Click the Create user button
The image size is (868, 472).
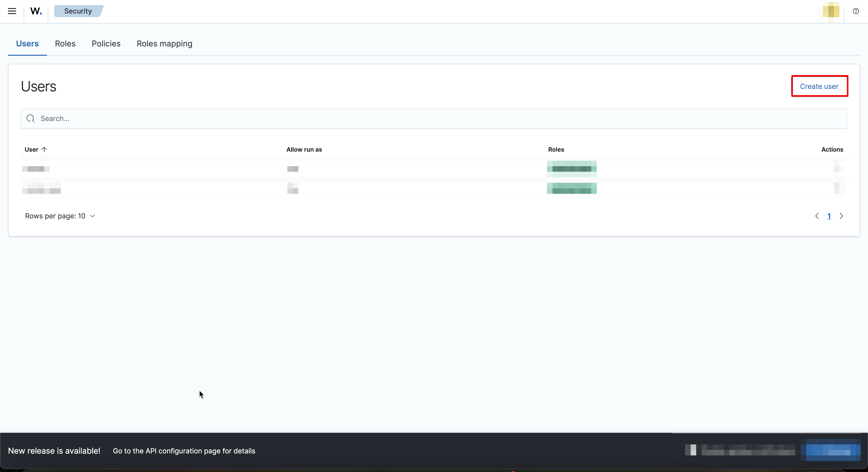click(x=820, y=86)
